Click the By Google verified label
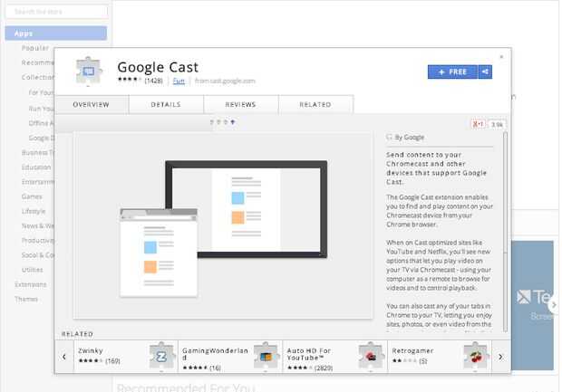 pos(405,137)
